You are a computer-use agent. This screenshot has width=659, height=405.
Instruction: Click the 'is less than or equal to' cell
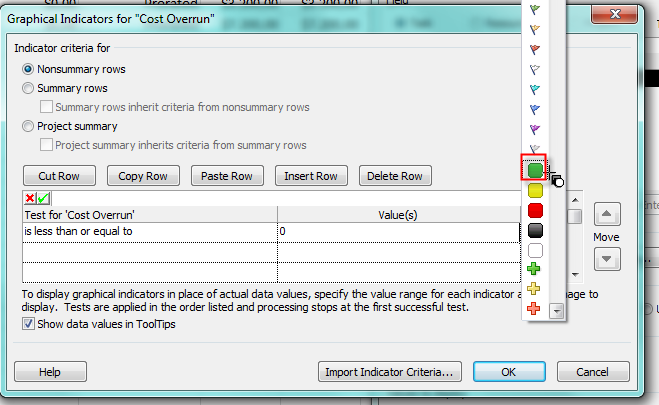(148, 231)
